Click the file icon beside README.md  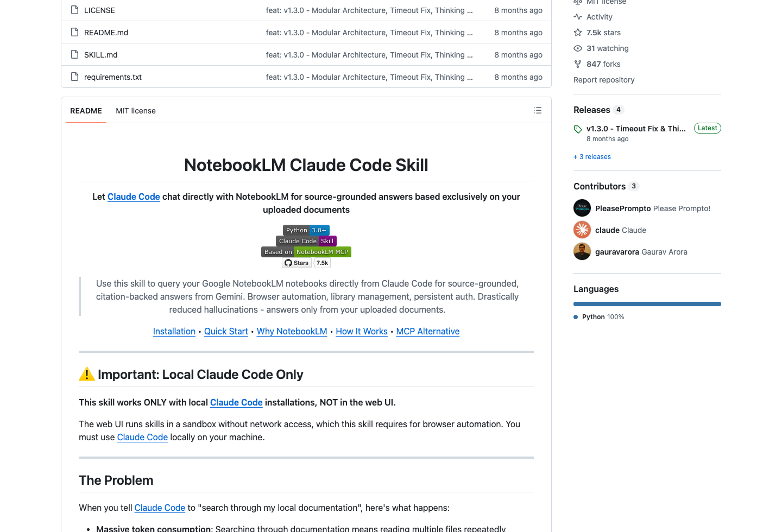(x=75, y=32)
